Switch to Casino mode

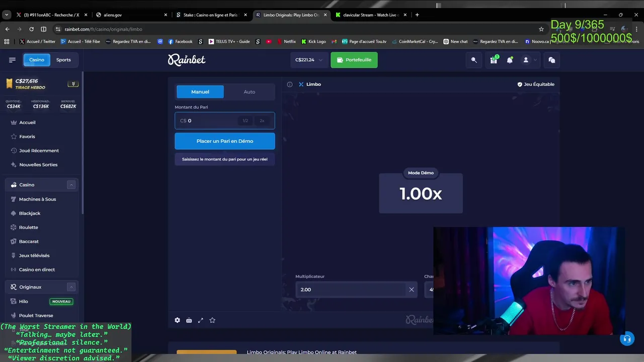coord(37,60)
